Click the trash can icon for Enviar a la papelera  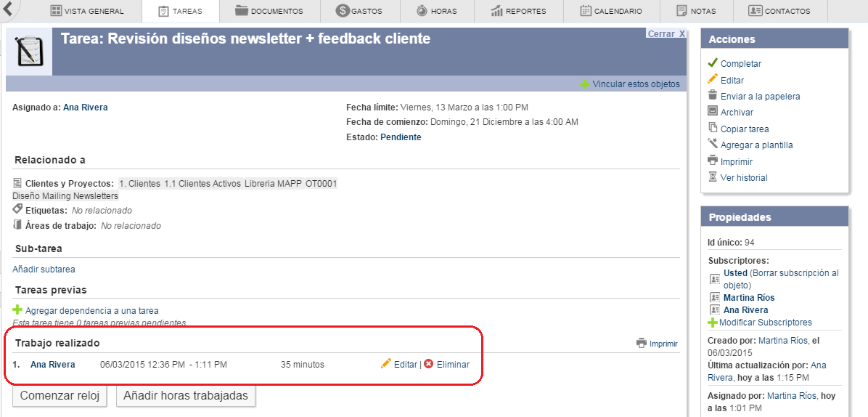[x=713, y=95]
